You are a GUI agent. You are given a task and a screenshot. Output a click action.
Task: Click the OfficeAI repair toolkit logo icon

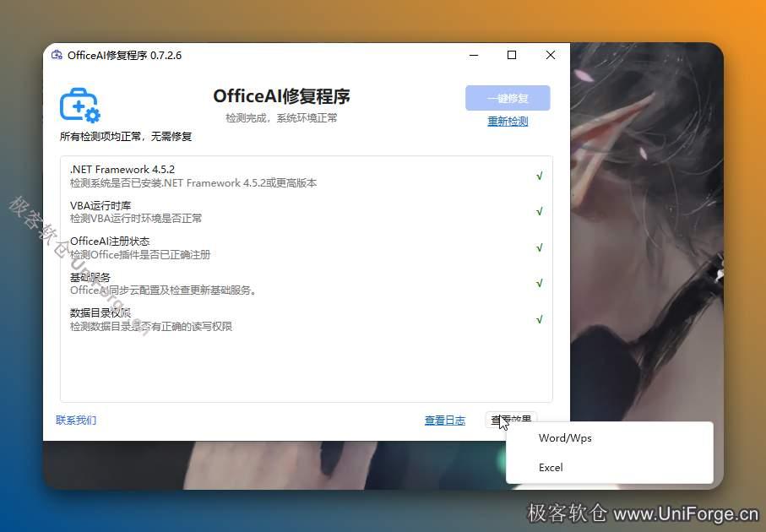[80, 105]
